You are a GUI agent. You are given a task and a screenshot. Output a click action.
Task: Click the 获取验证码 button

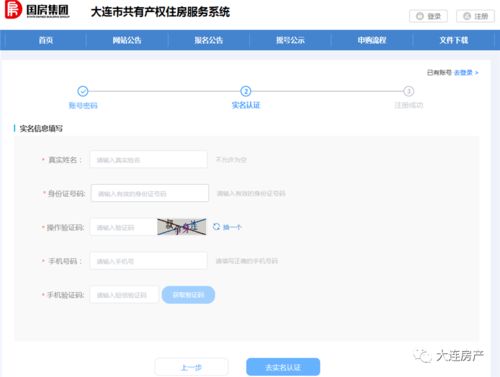tap(188, 295)
